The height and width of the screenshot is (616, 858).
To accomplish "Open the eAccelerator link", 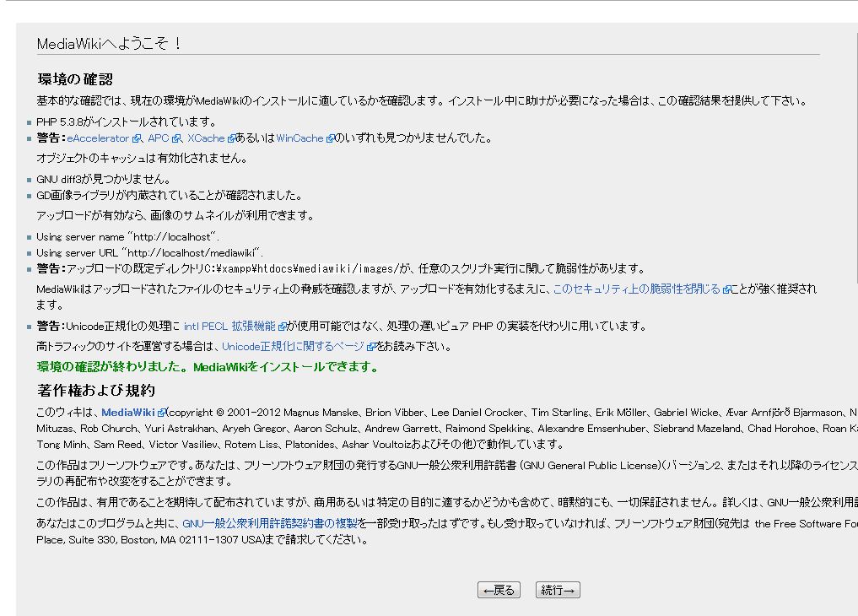I will click(97, 138).
